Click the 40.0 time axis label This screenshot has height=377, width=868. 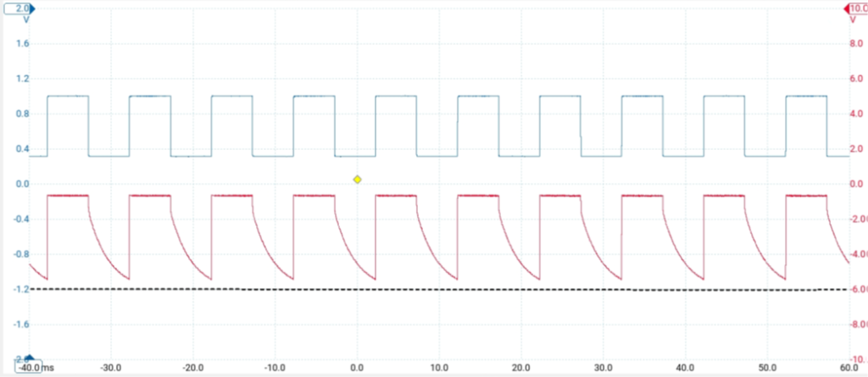685,368
